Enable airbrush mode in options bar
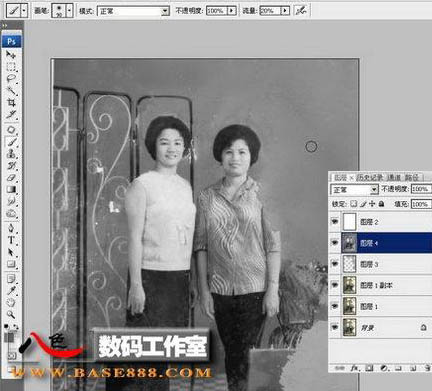Screen dimensions: 432x391 [301, 11]
